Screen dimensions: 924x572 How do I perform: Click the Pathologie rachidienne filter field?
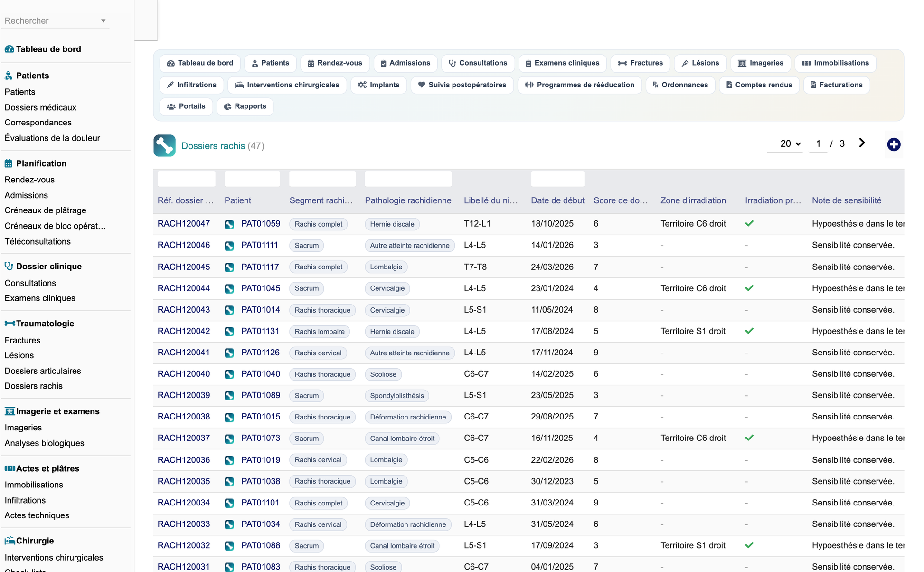tap(408, 179)
